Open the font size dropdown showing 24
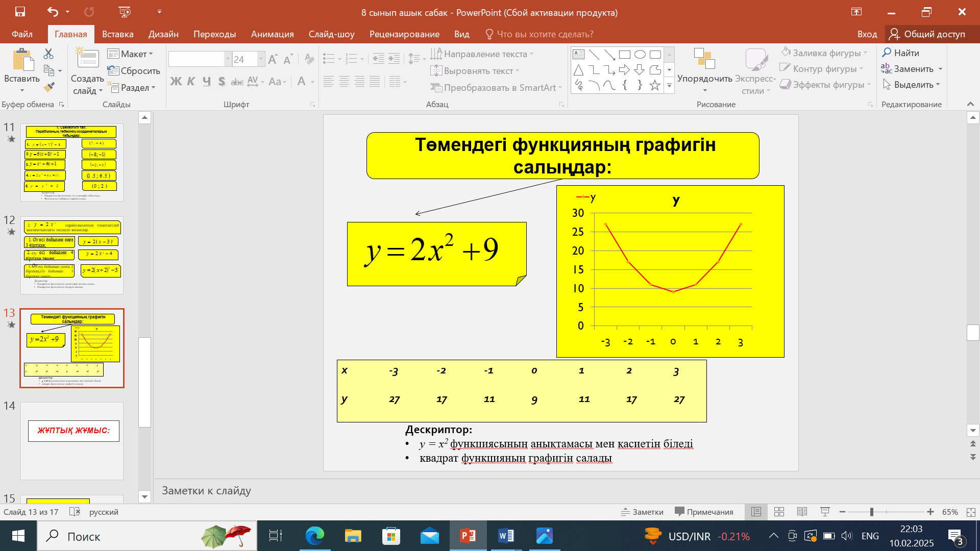The image size is (980, 551). point(261,59)
